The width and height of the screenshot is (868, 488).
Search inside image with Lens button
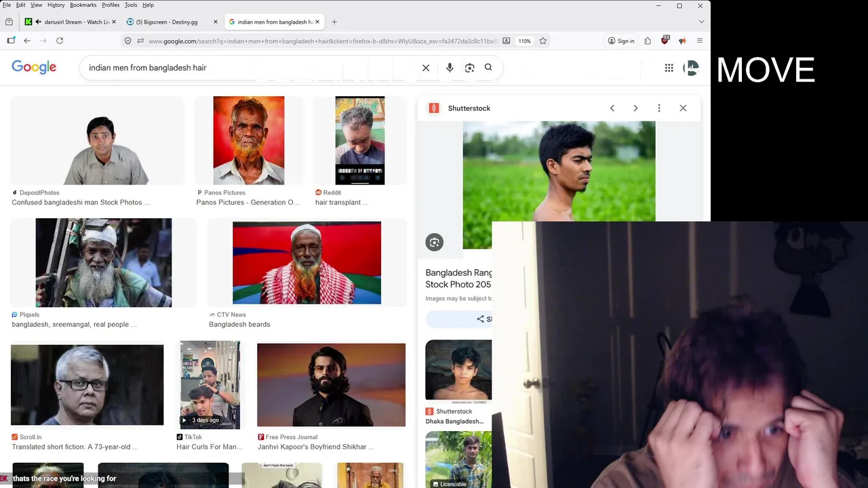(x=435, y=242)
